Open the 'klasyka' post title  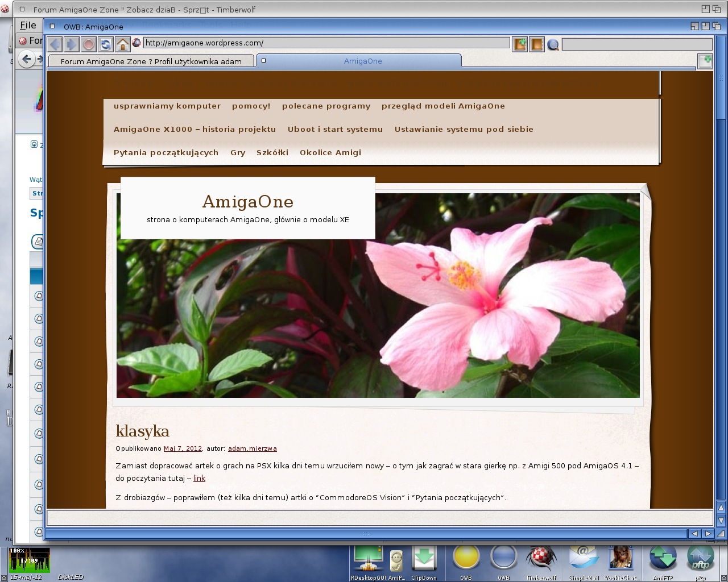pos(142,431)
